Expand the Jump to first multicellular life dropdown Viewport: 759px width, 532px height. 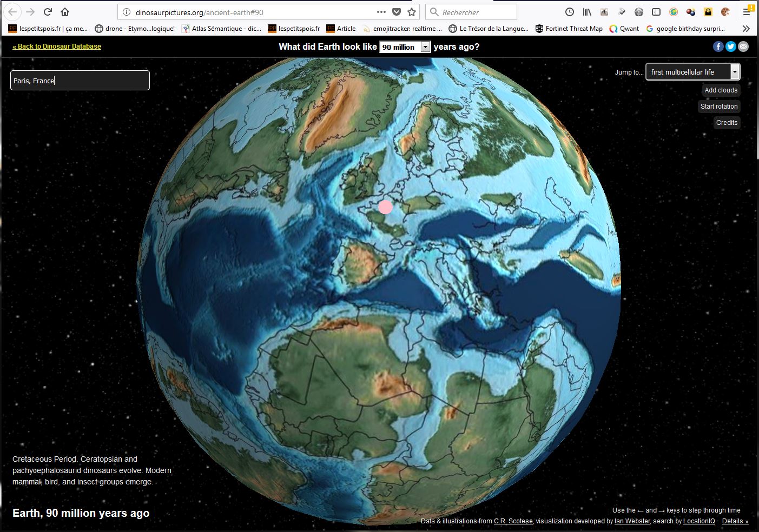click(x=692, y=72)
